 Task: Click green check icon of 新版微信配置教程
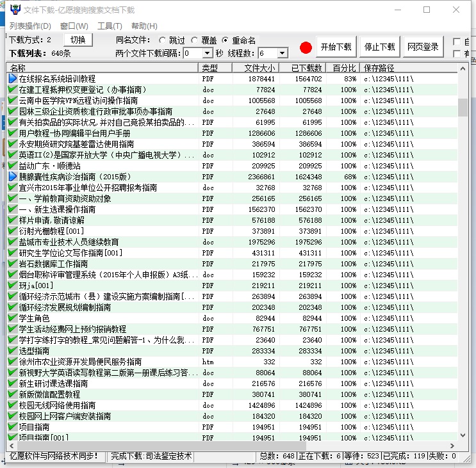13,394
